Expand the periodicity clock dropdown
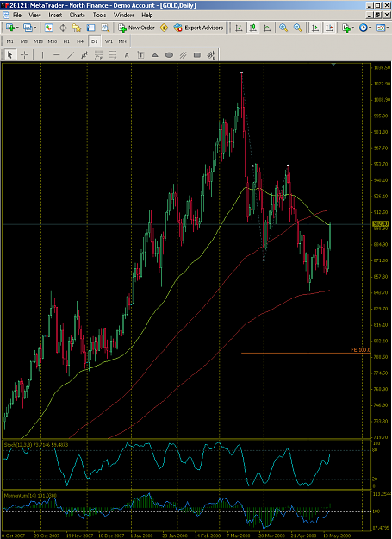Image resolution: width=392 pixels, height=539 pixels. pos(370,28)
